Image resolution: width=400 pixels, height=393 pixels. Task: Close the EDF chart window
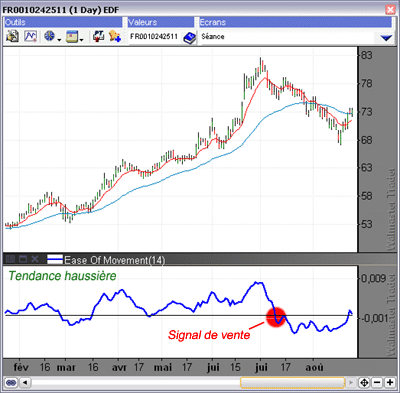[390, 9]
